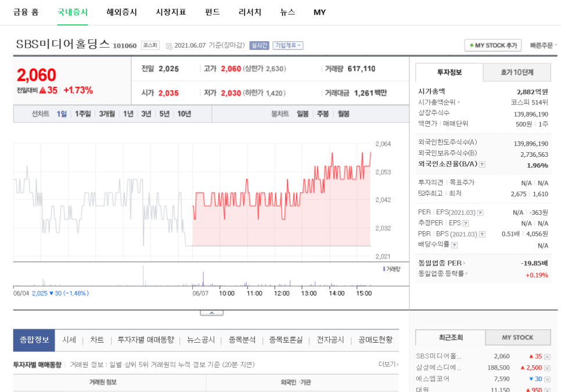Image resolution: width=561 pixels, height=392 pixels.
Task: Remove SBS미디어홀.. from recent list
Action: click(x=547, y=357)
